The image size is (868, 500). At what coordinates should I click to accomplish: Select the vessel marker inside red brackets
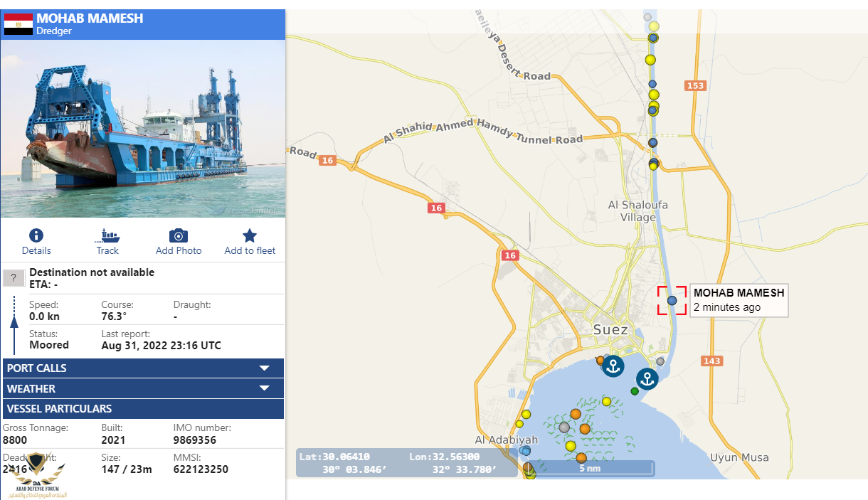tap(672, 300)
